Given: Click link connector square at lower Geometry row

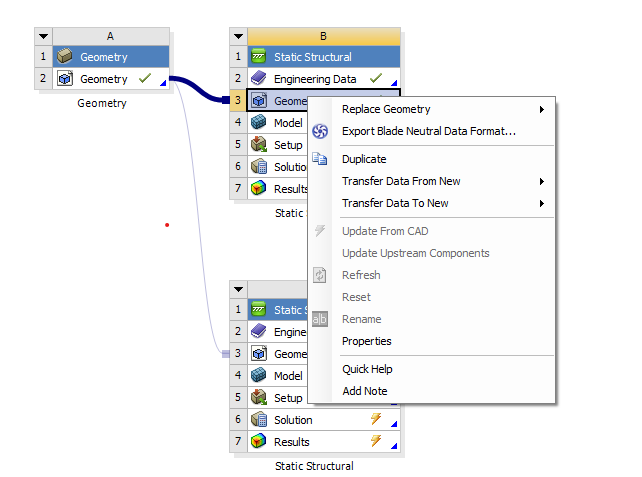Looking at the screenshot, I should (x=226, y=354).
